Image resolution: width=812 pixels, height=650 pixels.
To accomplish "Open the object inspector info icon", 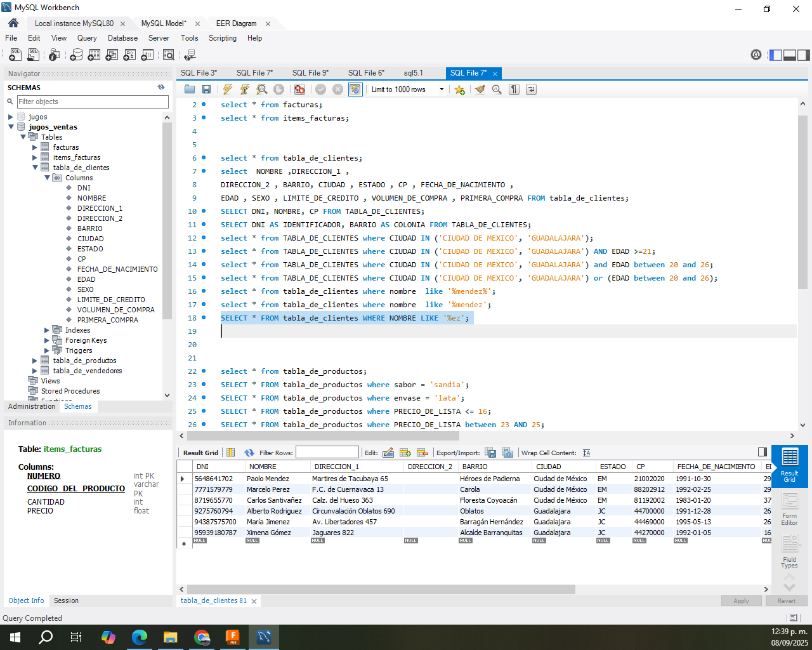I will tap(55, 55).
